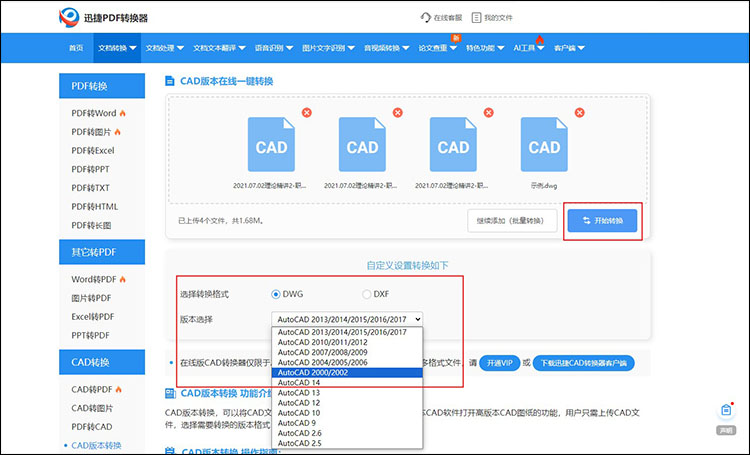Open 我的文件 file list
Image resolution: width=750 pixels, height=455 pixels.
tap(492, 18)
